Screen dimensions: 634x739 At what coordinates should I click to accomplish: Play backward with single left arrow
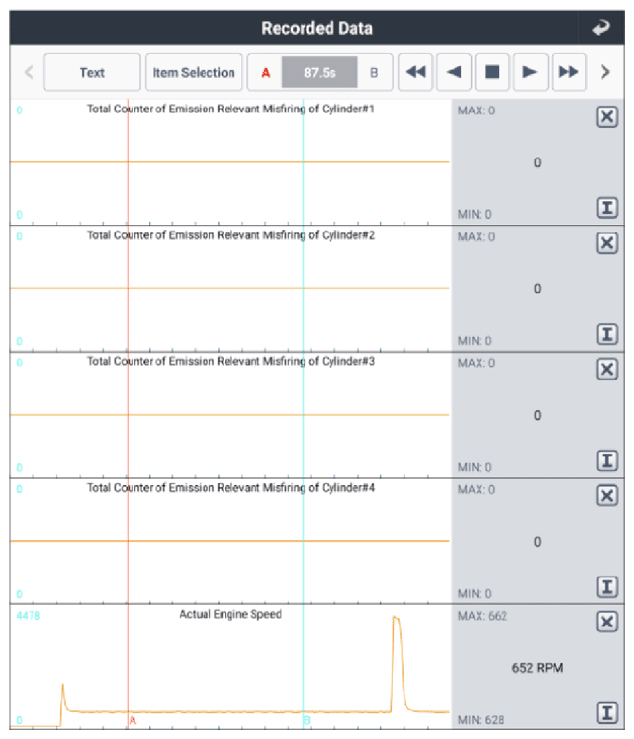(454, 72)
